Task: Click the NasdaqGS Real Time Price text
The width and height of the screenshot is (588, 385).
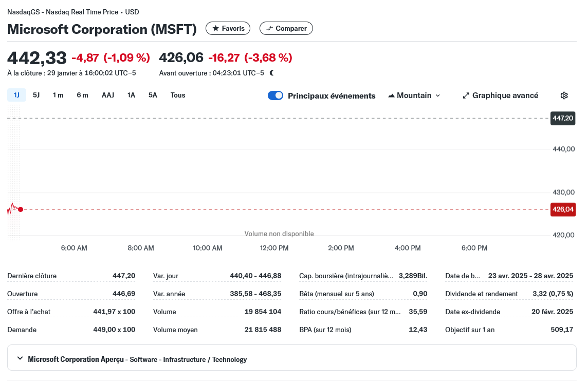Action: 73,12
